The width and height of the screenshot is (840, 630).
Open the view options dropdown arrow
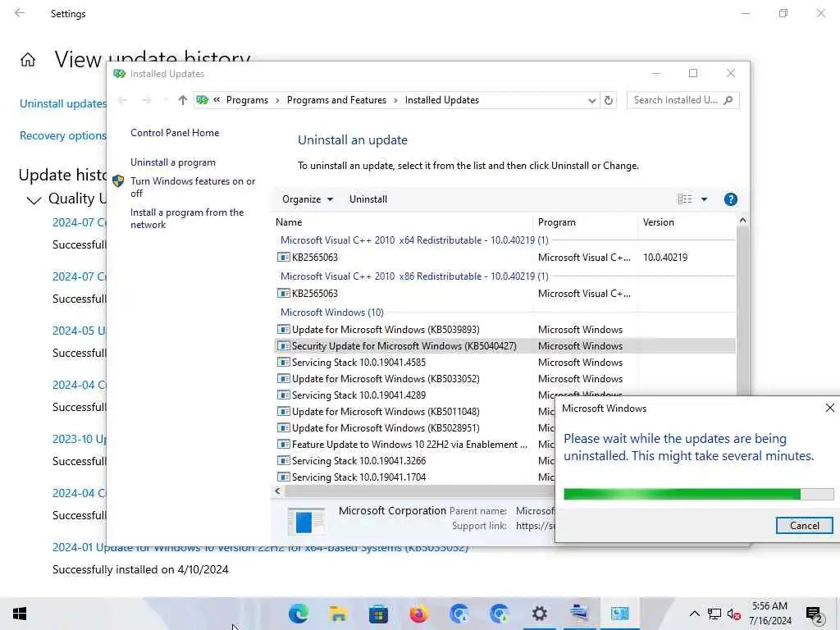704,199
